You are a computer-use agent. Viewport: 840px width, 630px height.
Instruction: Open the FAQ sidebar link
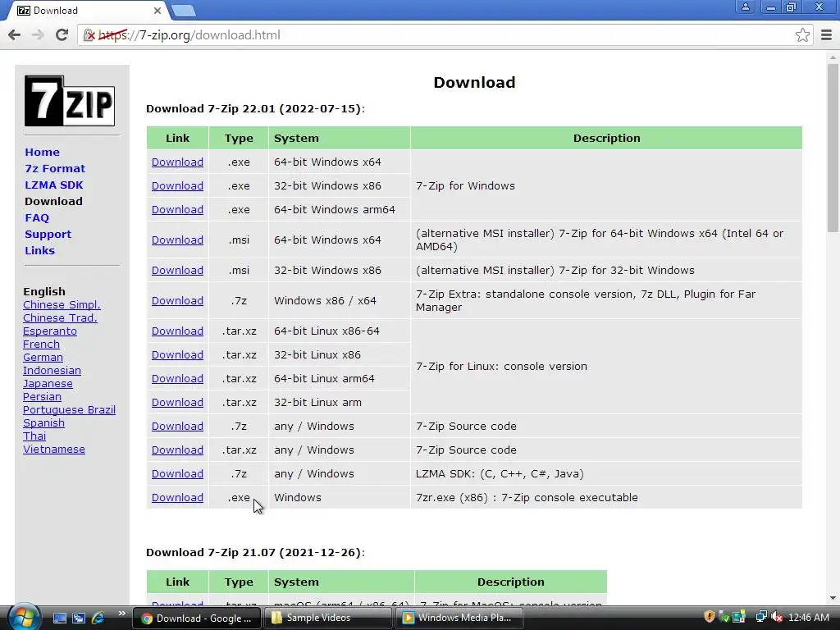[36, 217]
